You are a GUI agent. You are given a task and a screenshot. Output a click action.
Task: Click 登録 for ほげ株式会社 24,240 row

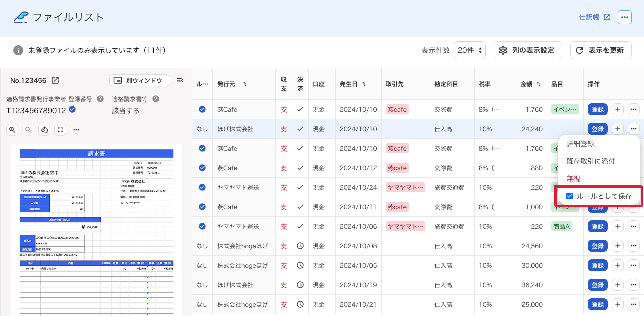(x=598, y=129)
